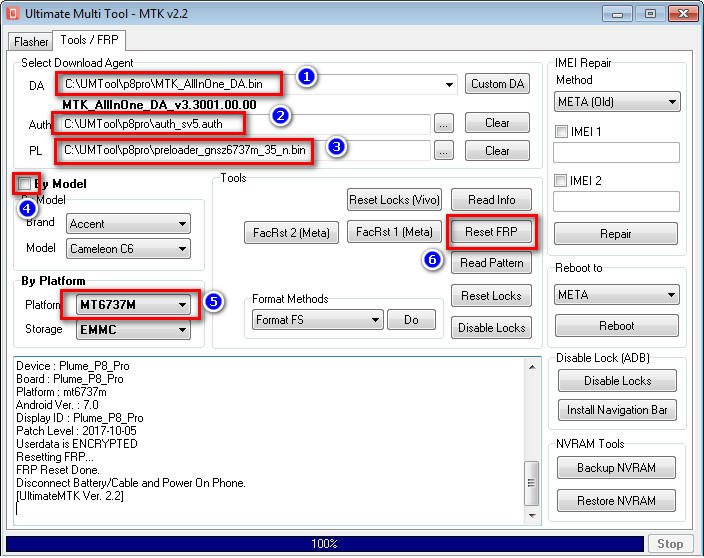Click the Read Info button
Image resolution: width=704 pixels, height=558 pixels.
tap(491, 200)
